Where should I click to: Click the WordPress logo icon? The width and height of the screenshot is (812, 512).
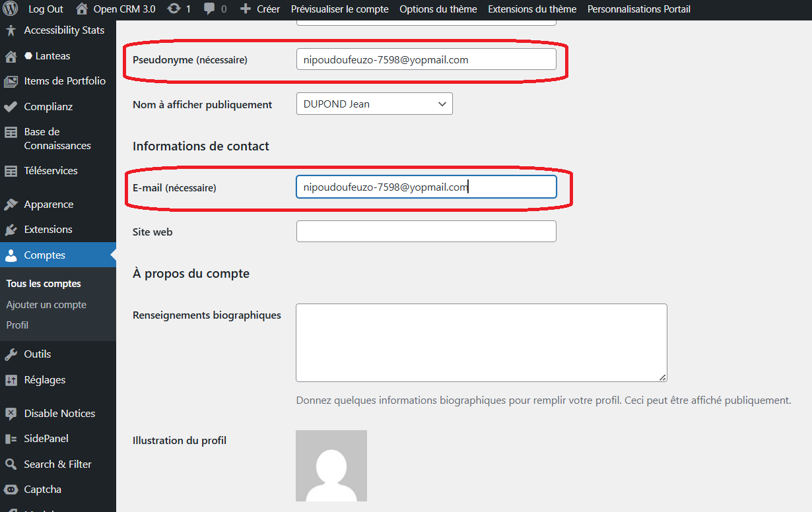point(11,9)
